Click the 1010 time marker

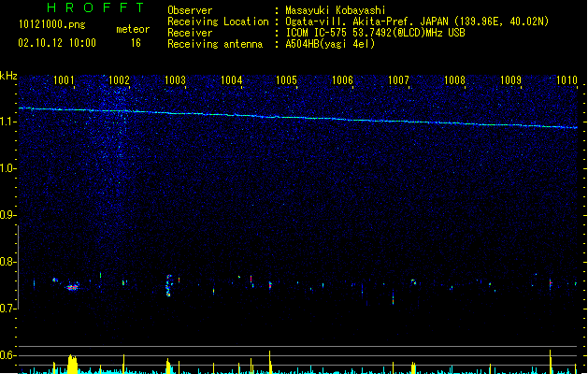(566, 79)
